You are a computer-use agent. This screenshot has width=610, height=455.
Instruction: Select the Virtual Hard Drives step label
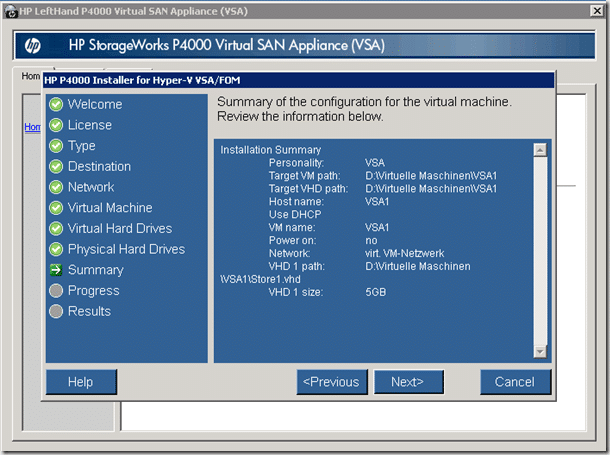tap(120, 228)
